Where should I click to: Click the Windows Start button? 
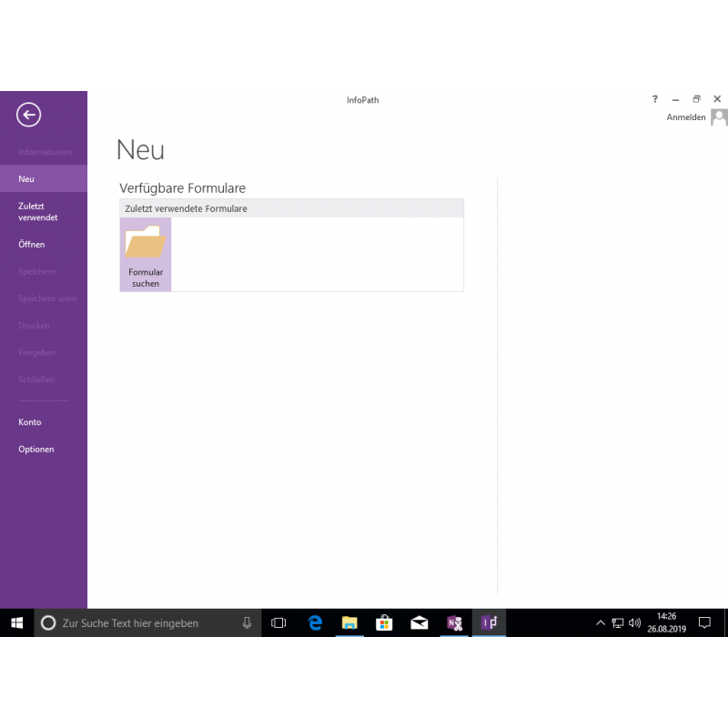point(16,623)
